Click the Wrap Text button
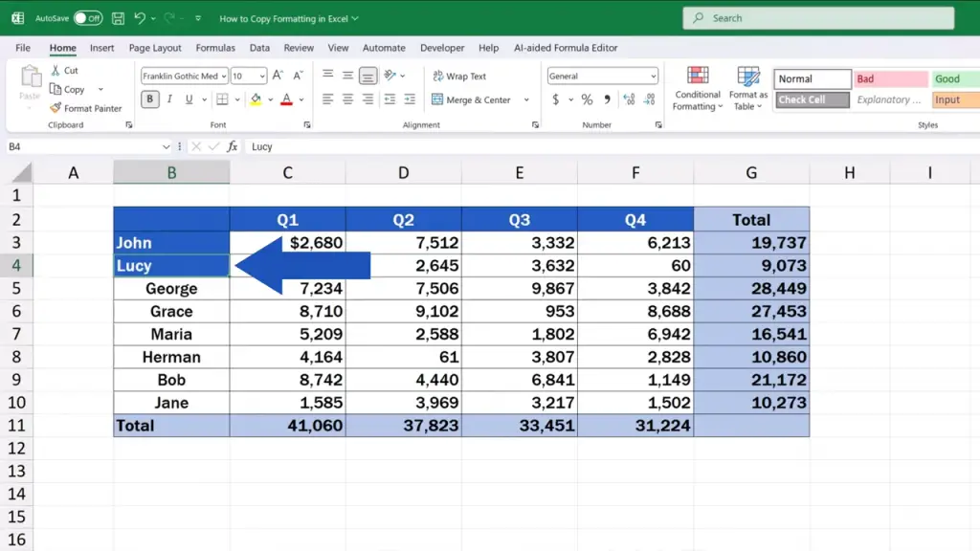Screen dimensions: 980x551 [x=459, y=77]
